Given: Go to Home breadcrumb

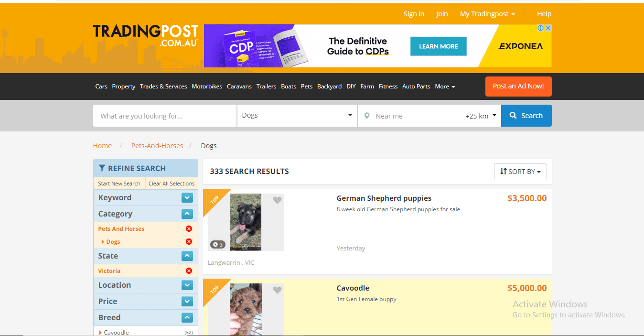Looking at the screenshot, I should pos(102,146).
